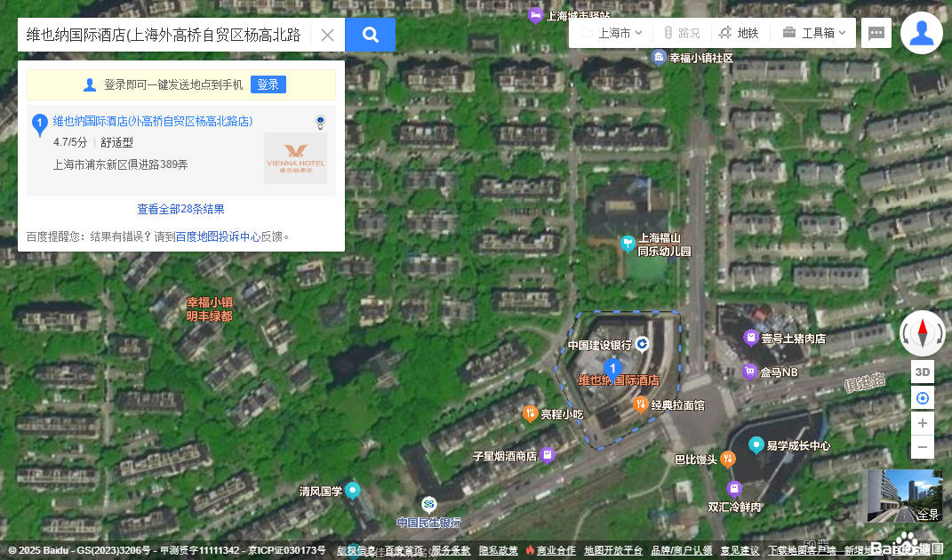The width and height of the screenshot is (952, 560).
Task: Toggle 3D map view
Action: (922, 372)
